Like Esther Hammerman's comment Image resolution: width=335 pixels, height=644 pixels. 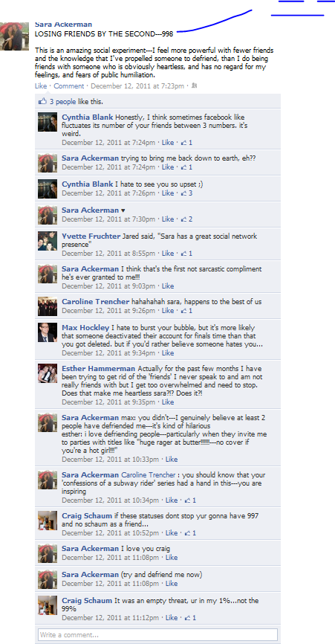click(x=168, y=402)
